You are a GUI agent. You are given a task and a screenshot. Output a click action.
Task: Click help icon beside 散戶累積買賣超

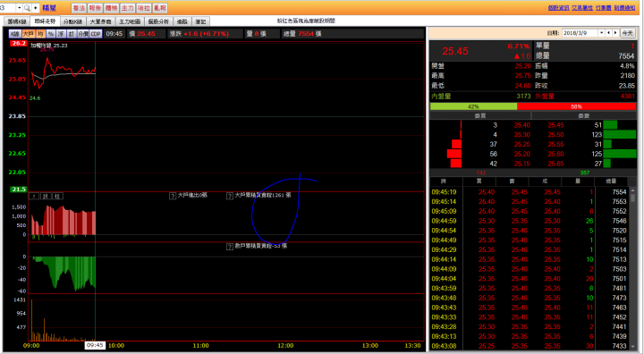coord(230,247)
